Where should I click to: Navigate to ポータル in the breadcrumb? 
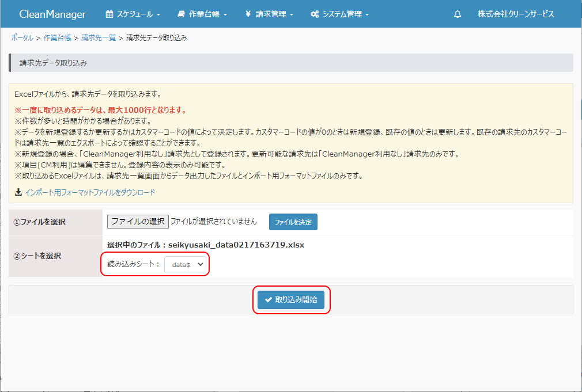[x=22, y=38]
